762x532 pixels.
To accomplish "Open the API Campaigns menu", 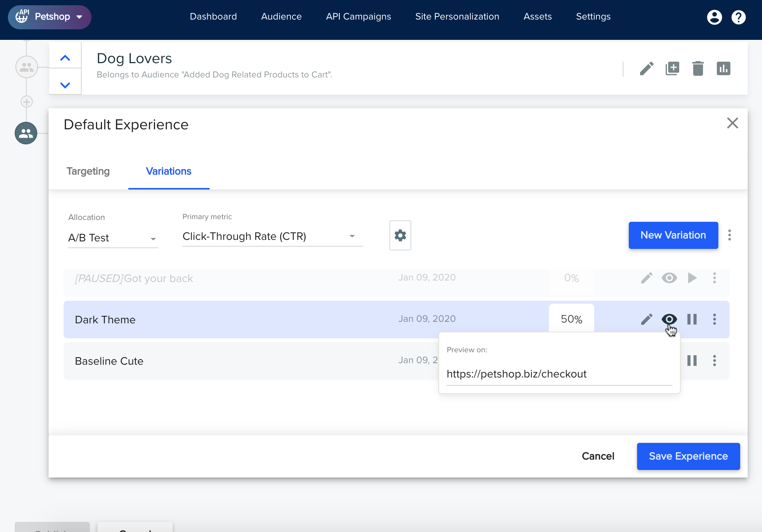I will (x=358, y=17).
